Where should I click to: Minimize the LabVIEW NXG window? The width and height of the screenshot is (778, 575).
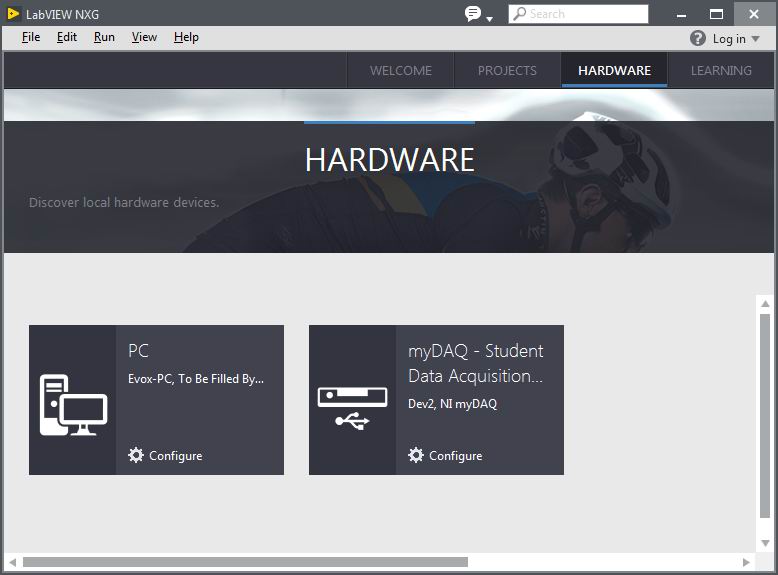(682, 14)
